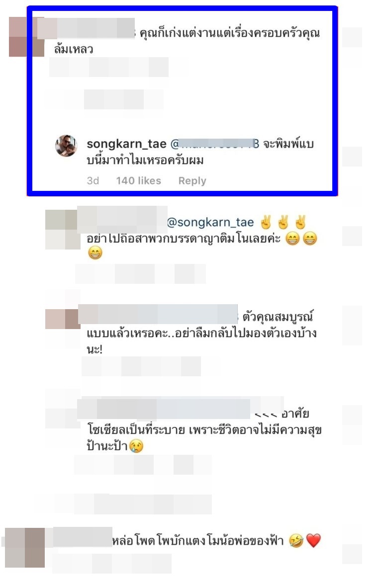Like the last comment with red heart emoji
The image size is (382, 588).
[x=352, y=554]
